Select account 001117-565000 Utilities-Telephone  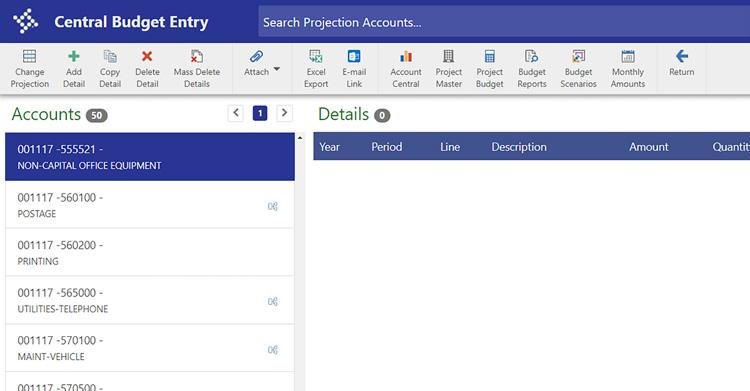[150, 301]
